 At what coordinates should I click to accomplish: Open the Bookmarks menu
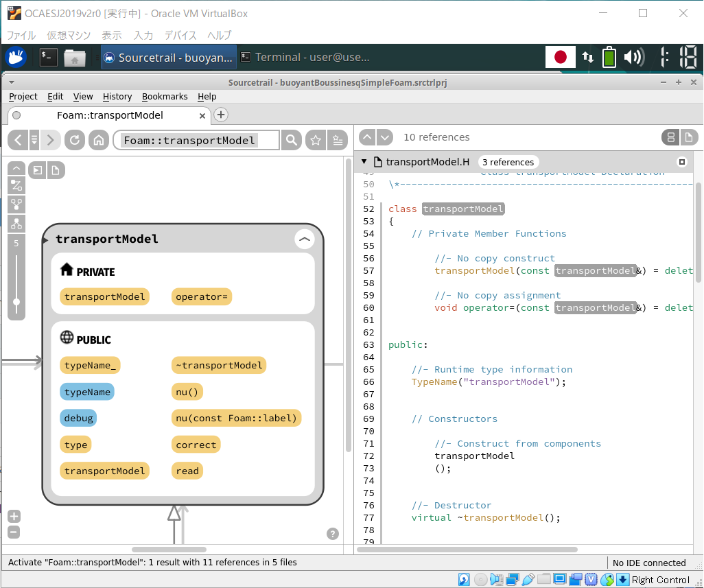[x=165, y=97]
